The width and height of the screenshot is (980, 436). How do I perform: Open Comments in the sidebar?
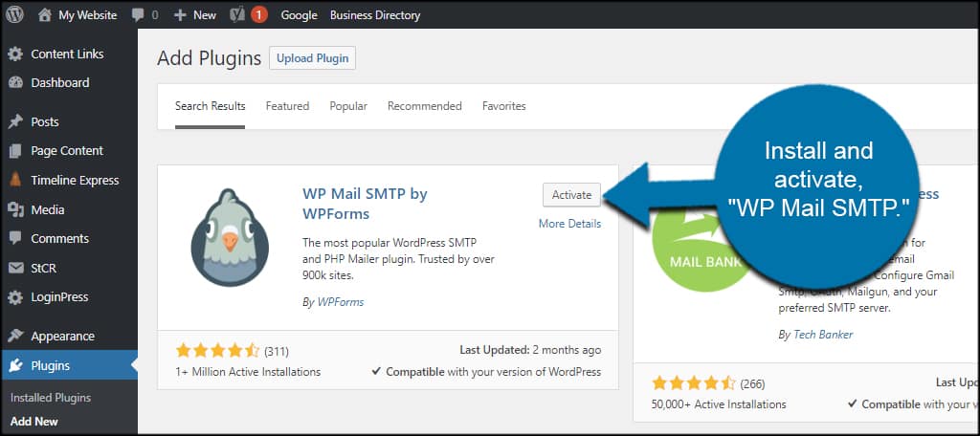(x=60, y=239)
